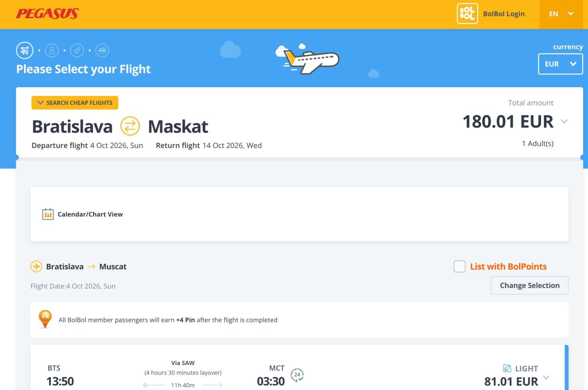The image size is (588, 390).
Task: Select the flight step airplane icon
Action: (x=24, y=50)
